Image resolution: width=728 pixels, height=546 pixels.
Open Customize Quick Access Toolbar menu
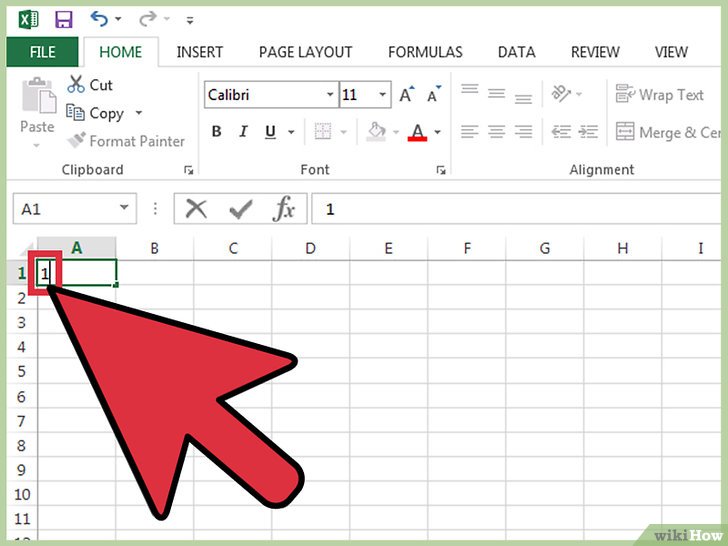[x=189, y=20]
